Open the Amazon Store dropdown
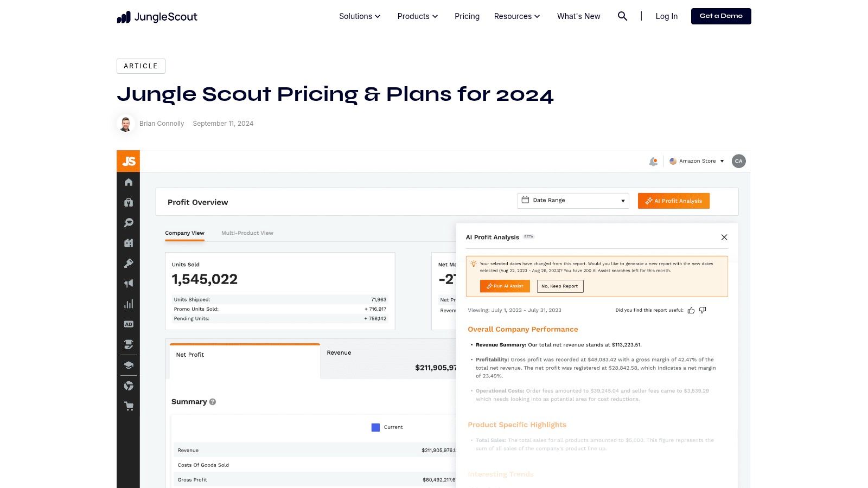Viewport: 868px width, 488px height. point(697,161)
